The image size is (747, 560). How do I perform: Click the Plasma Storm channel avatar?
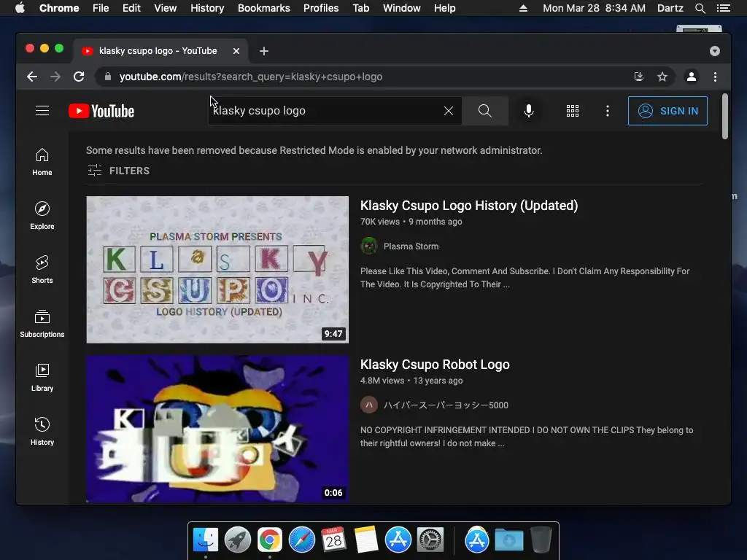(368, 246)
